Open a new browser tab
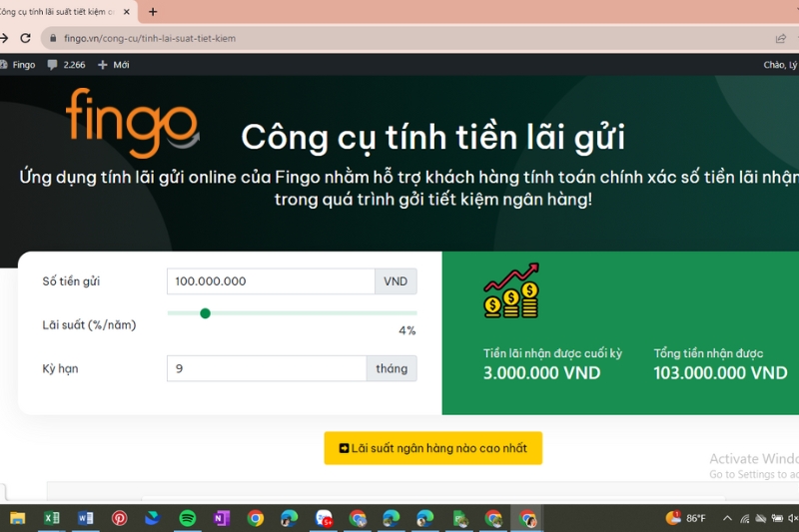This screenshot has height=532, width=799. (x=153, y=12)
